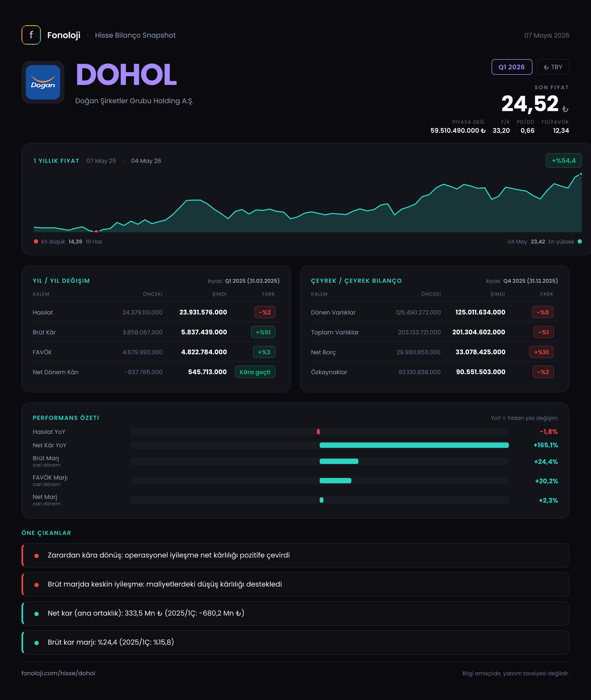591x700 pixels.
Task: Click the teal highest-price marker at chart end
Action: point(581,174)
